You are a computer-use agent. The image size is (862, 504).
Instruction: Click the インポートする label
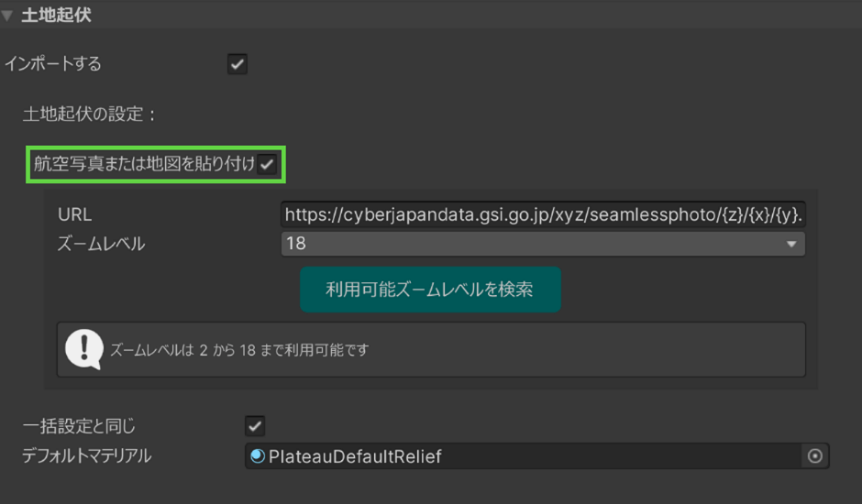coord(53,64)
